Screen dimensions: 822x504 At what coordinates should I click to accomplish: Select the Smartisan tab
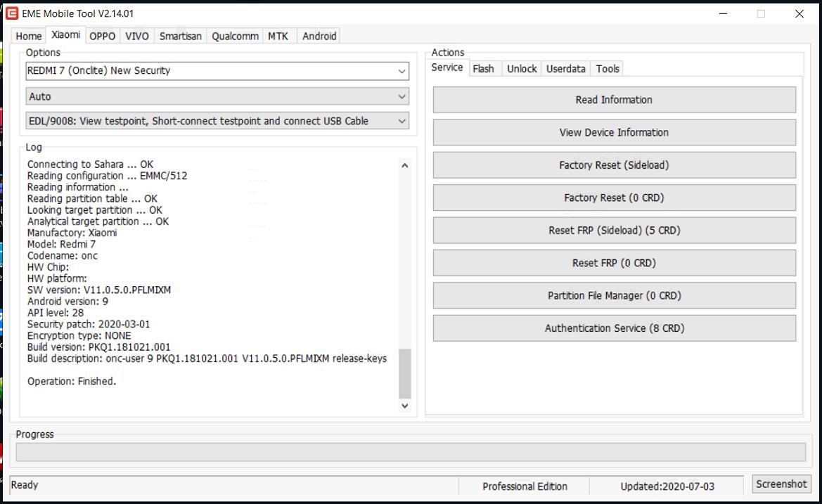click(180, 36)
